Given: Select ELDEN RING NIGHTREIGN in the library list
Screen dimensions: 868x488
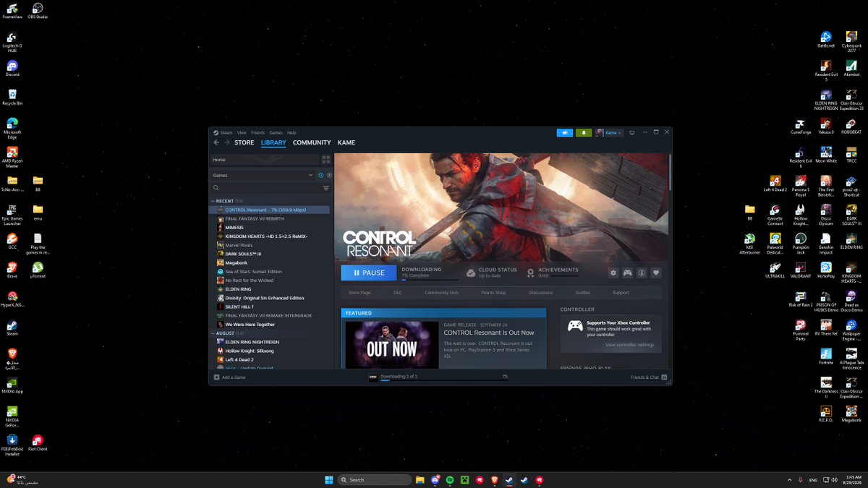Looking at the screenshot, I should click(x=252, y=342).
